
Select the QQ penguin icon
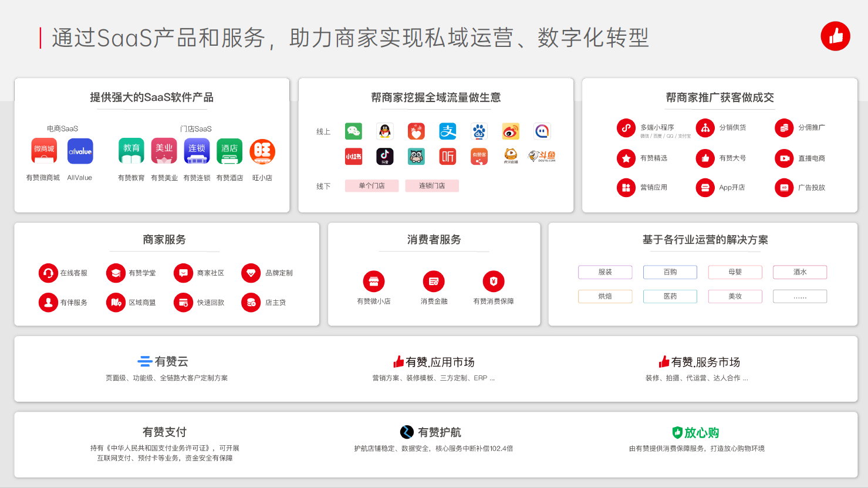click(x=385, y=131)
